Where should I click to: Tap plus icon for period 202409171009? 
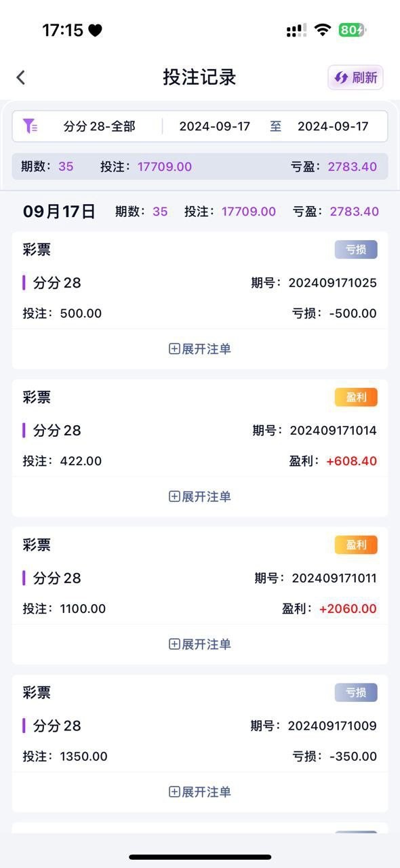click(174, 792)
